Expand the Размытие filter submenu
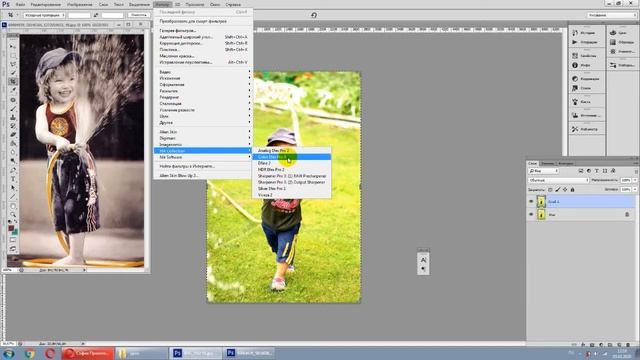 point(203,91)
